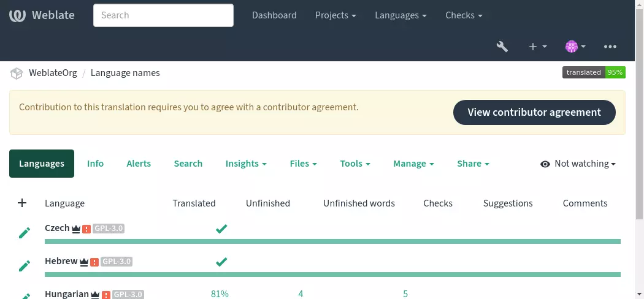This screenshot has height=299, width=644.
Task: Click Hungarian's unfinished words count 5
Action: pos(405,294)
